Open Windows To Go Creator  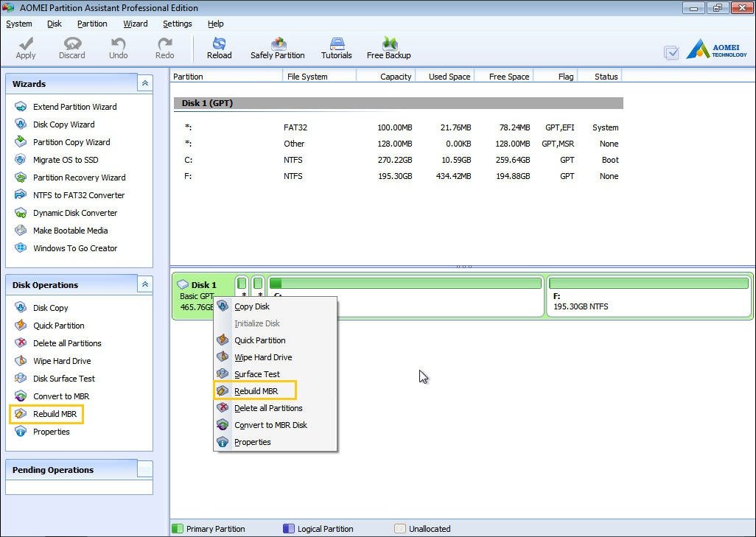[66, 248]
